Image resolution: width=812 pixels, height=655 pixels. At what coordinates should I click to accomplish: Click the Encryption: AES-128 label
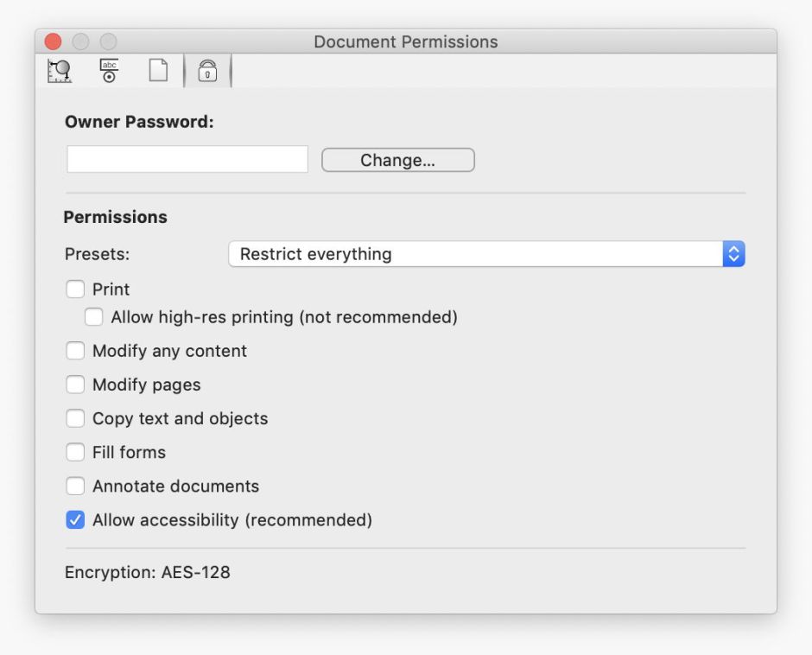pyautogui.click(x=148, y=572)
